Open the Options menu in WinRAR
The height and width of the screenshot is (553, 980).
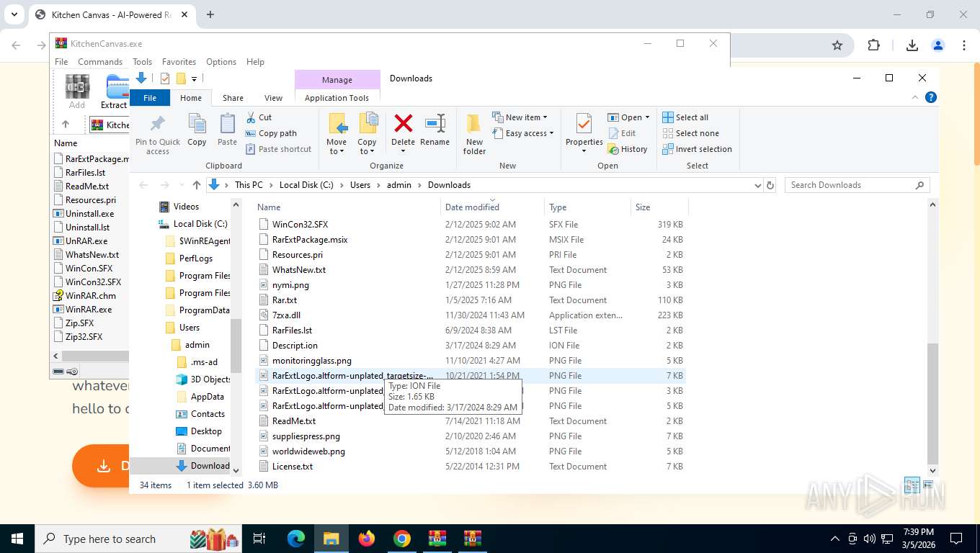(x=221, y=62)
